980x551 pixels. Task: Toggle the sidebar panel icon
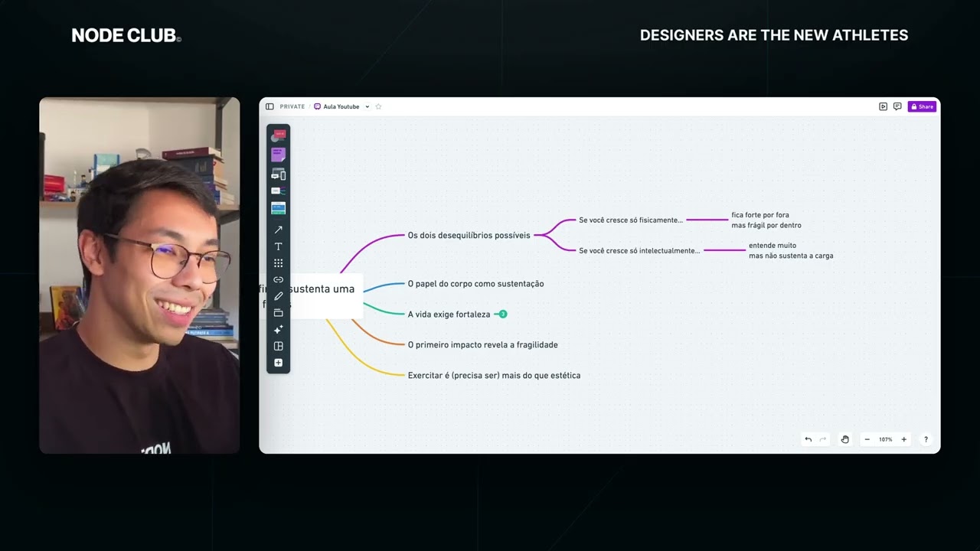coord(269,106)
